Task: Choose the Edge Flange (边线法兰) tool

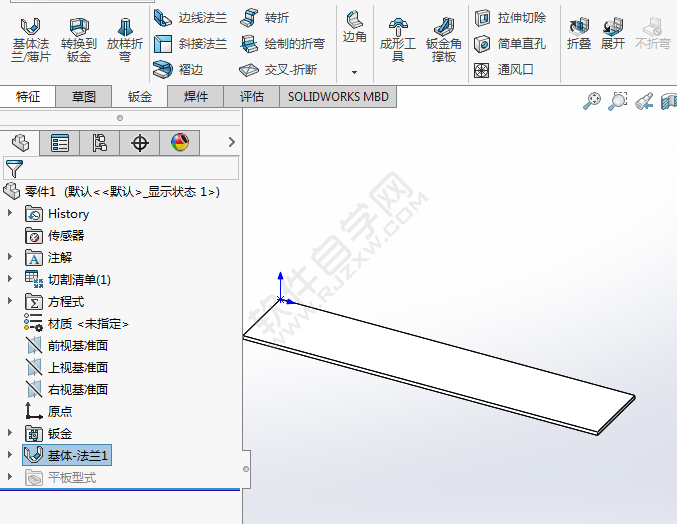Action: pyautogui.click(x=190, y=18)
